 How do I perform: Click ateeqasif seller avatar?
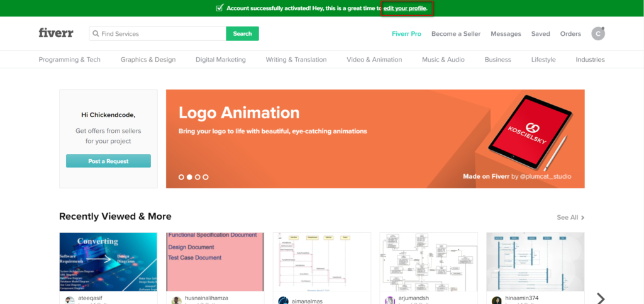[70, 300]
